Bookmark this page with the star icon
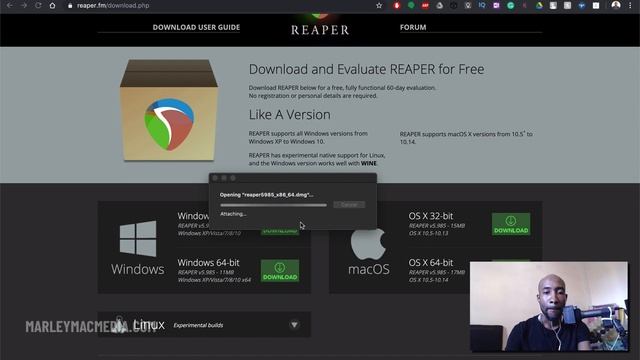 [379, 5]
